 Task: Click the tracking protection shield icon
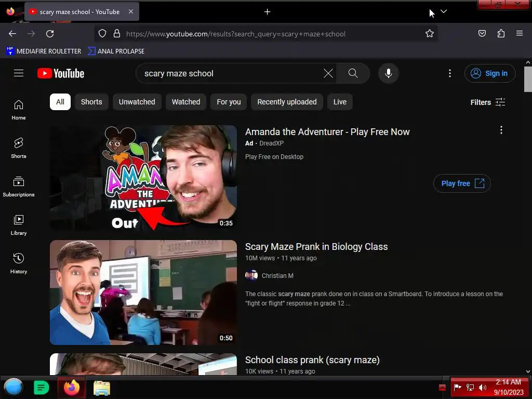click(102, 33)
